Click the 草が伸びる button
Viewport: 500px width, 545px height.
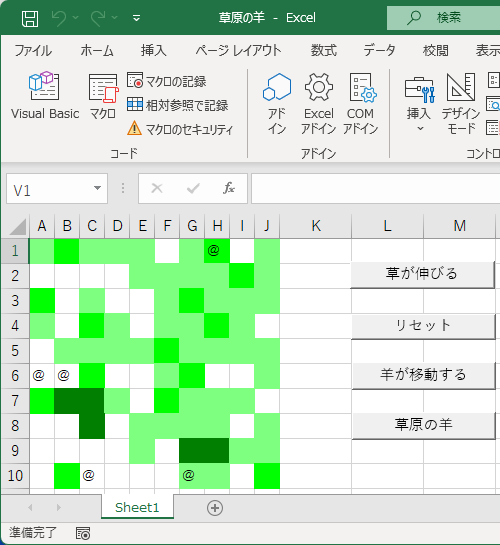coord(422,275)
